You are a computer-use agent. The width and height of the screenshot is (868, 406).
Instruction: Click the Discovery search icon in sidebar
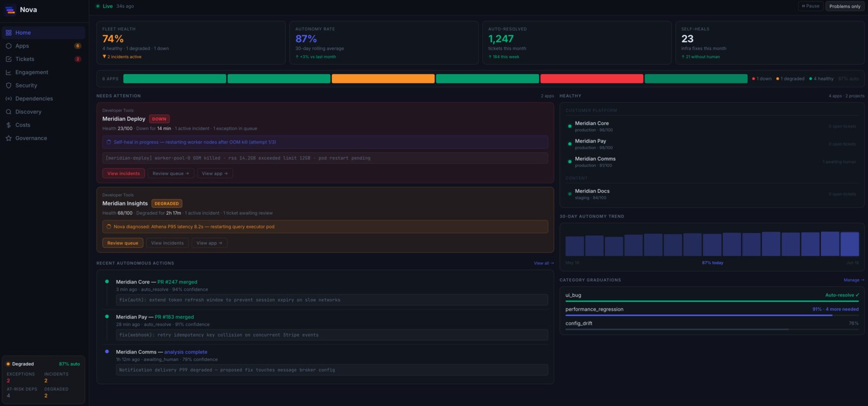[9, 112]
